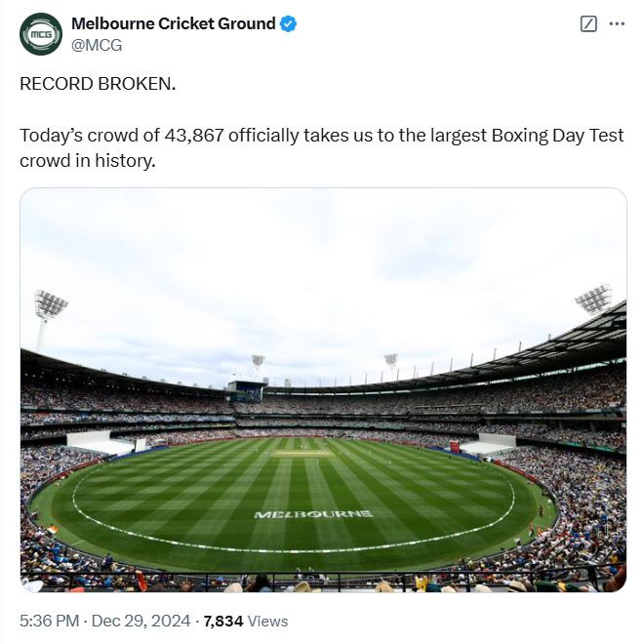This screenshot has height=644, width=644.
Task: Click the words crowd in history
Action: [x=88, y=161]
